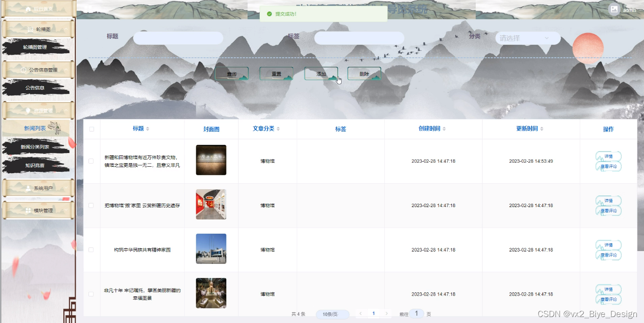Open the 10条/页 page size dropdown
The width and height of the screenshot is (644, 323).
[x=333, y=314]
